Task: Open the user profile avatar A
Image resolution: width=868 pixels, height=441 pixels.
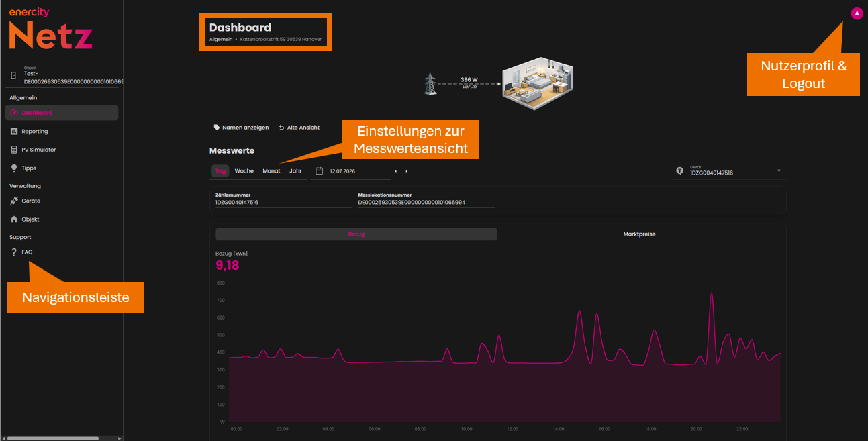Action: (x=857, y=13)
